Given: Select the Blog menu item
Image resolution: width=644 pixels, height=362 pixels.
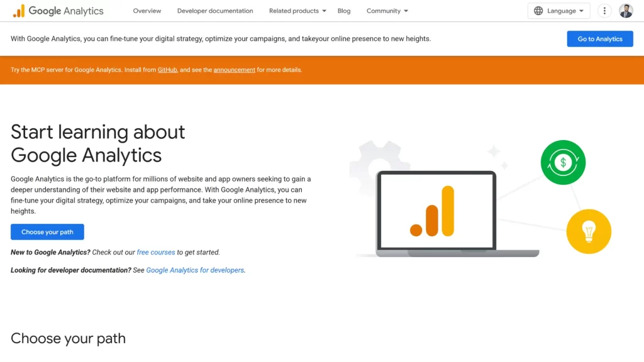Looking at the screenshot, I should tap(343, 11).
